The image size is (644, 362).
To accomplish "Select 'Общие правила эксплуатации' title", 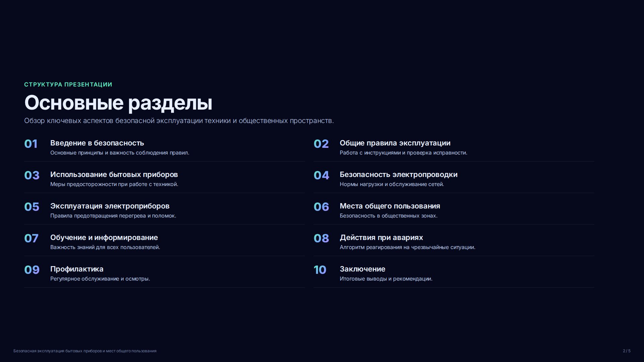I will (x=395, y=143).
